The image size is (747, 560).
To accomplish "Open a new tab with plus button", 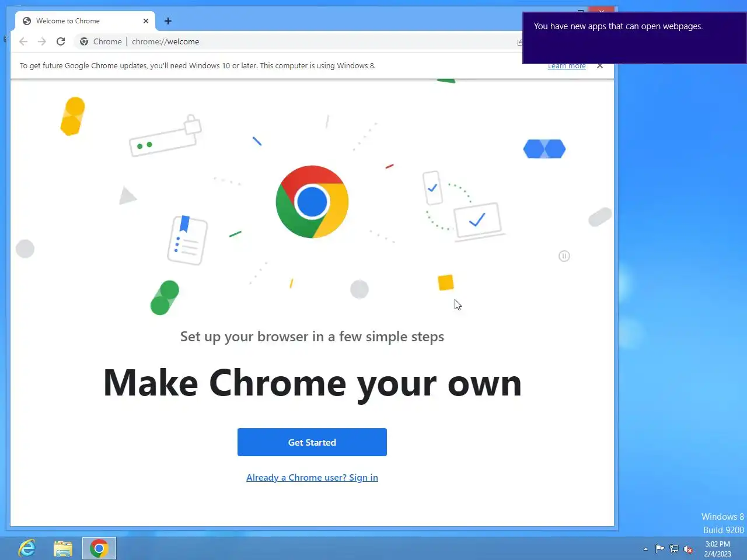I will click(x=168, y=21).
